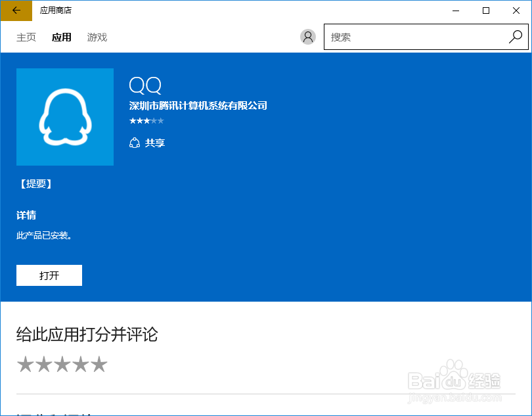Select the 应用 tab
Screen dimensions: 532x416
[x=62, y=37]
